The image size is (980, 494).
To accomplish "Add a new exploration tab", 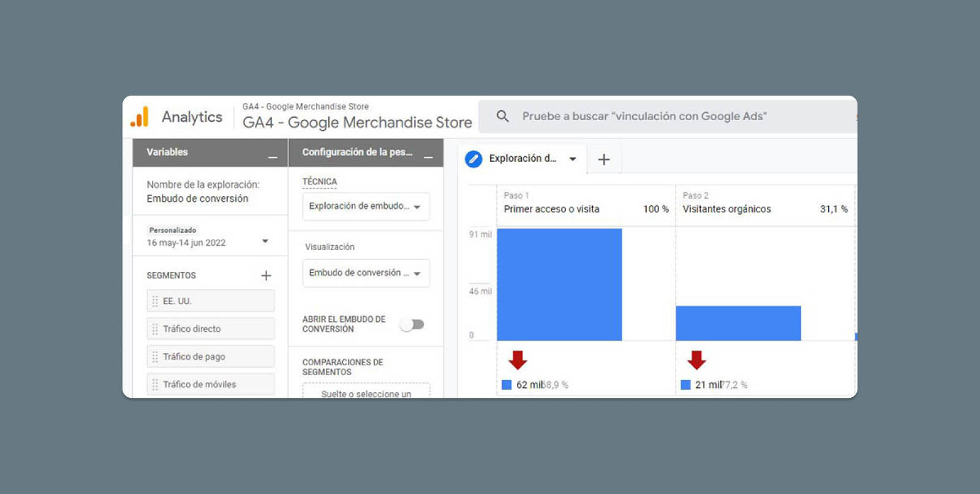I will click(604, 159).
